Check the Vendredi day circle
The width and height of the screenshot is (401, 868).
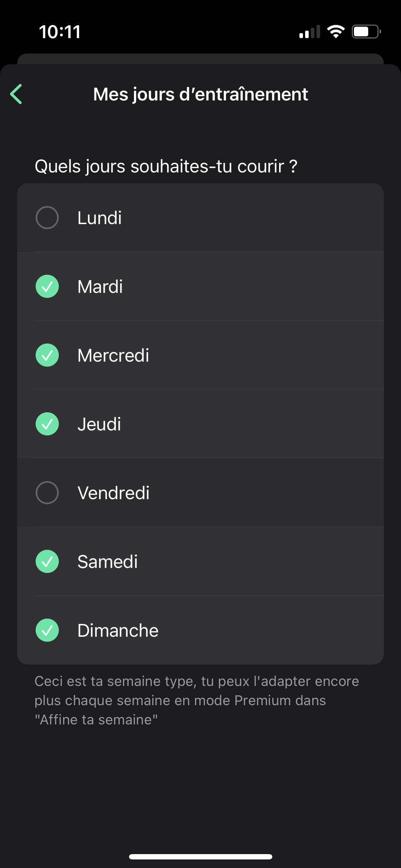[x=47, y=493]
